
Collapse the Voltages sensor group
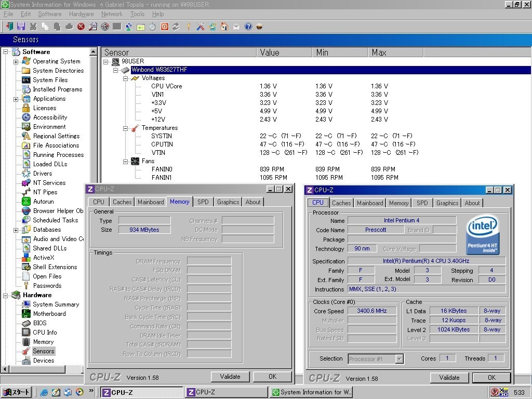click(125, 78)
